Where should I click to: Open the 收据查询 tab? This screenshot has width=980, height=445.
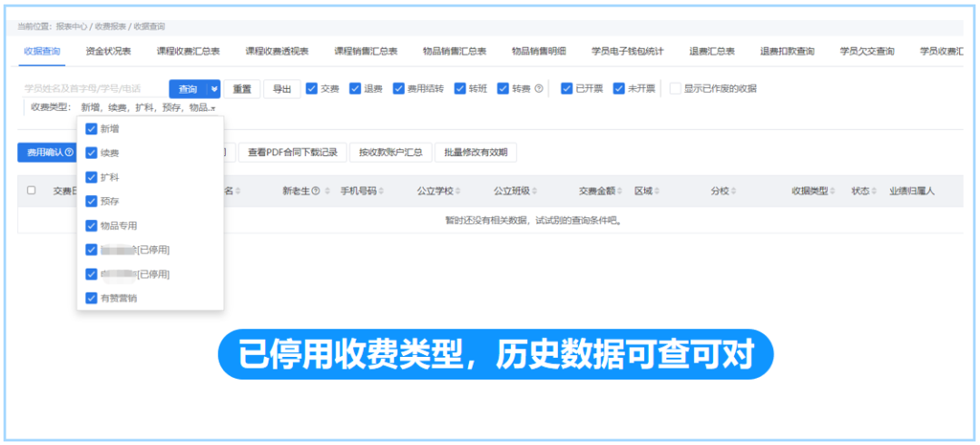[x=42, y=52]
